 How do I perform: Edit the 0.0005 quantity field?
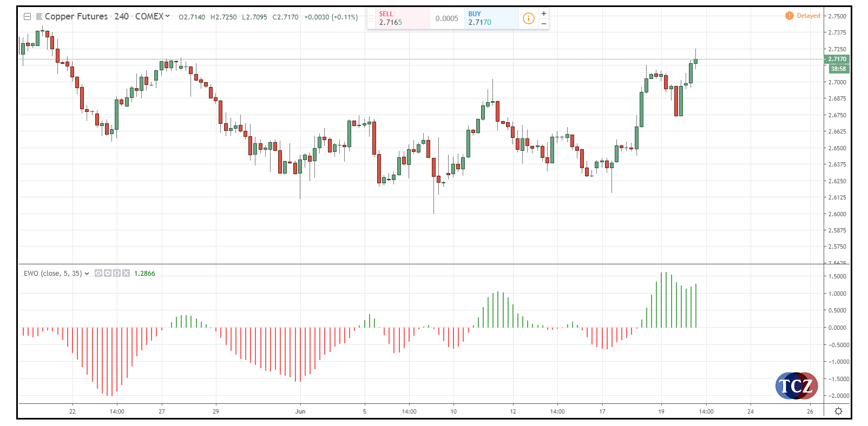tap(446, 18)
